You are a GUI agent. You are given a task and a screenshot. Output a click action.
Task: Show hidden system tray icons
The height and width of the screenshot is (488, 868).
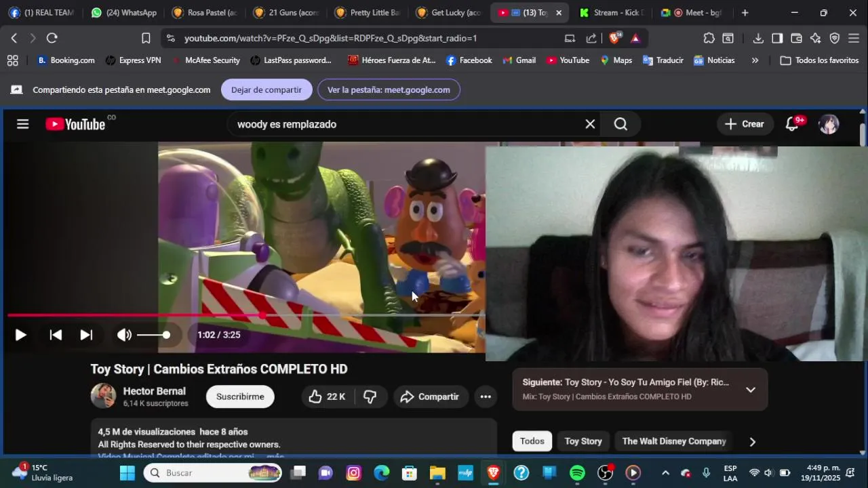pyautogui.click(x=665, y=473)
